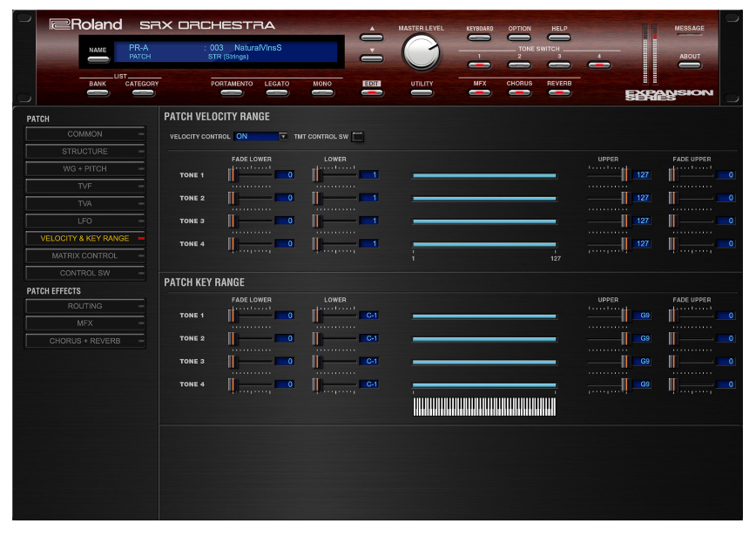The image size is (756, 537).
Task: Toggle the MONO switch
Action: tap(322, 92)
